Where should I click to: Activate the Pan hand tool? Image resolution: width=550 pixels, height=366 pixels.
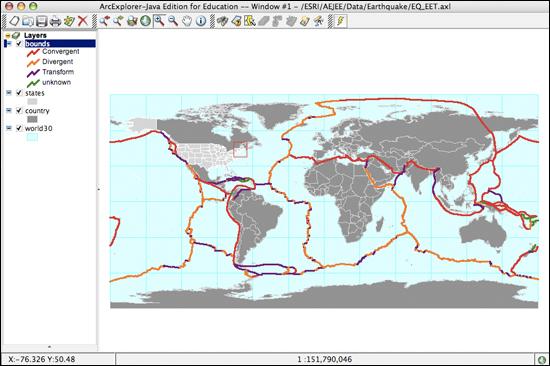187,21
